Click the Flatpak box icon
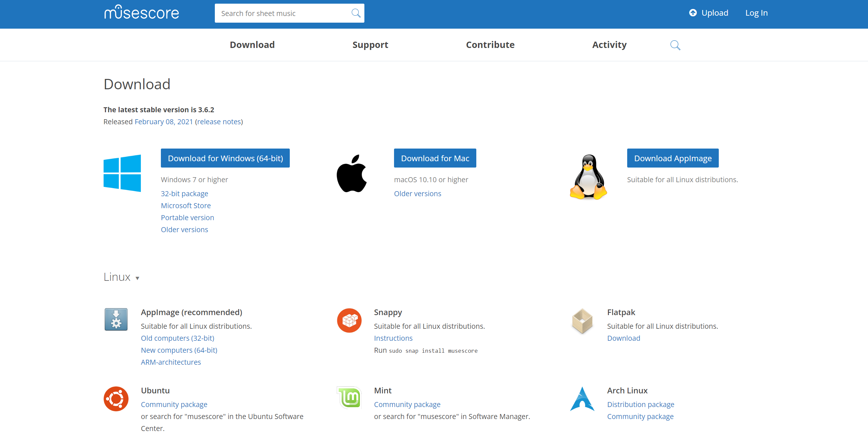This screenshot has height=435, width=868. click(x=582, y=321)
